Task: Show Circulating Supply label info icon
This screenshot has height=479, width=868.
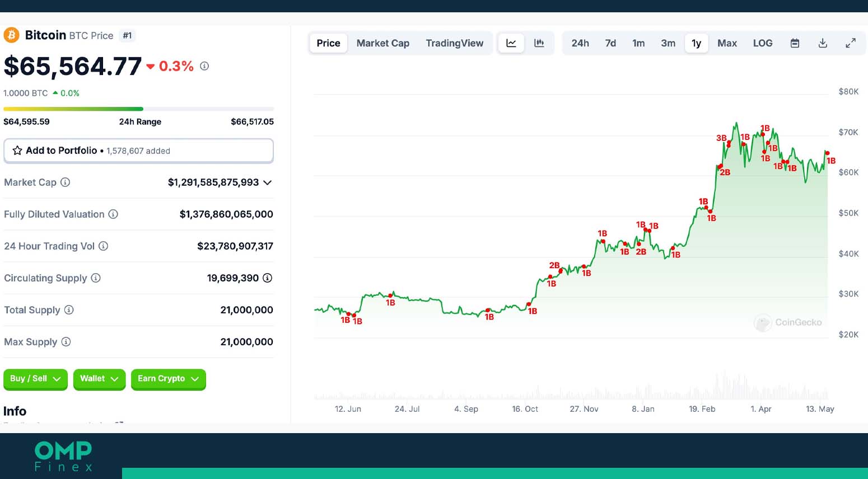Action: (x=96, y=278)
